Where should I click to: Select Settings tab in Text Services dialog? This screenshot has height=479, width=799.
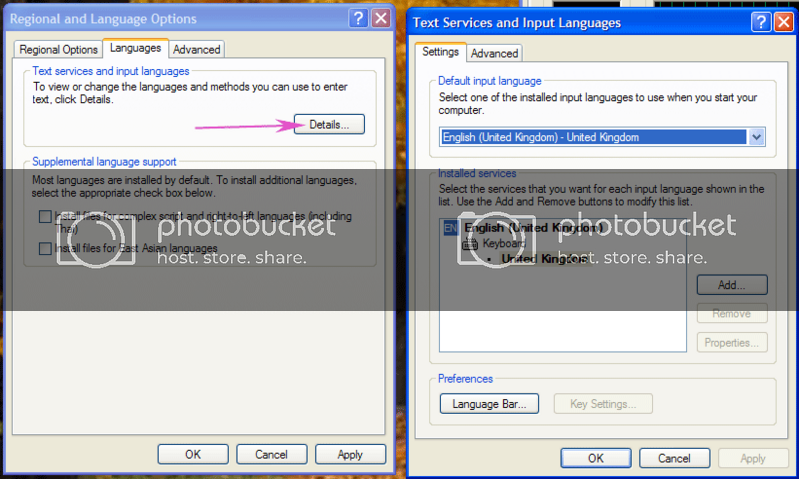pyautogui.click(x=440, y=52)
